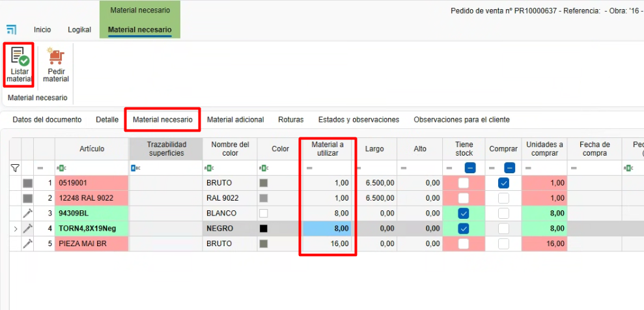Click the text filter icon under Artículo

[63, 168]
